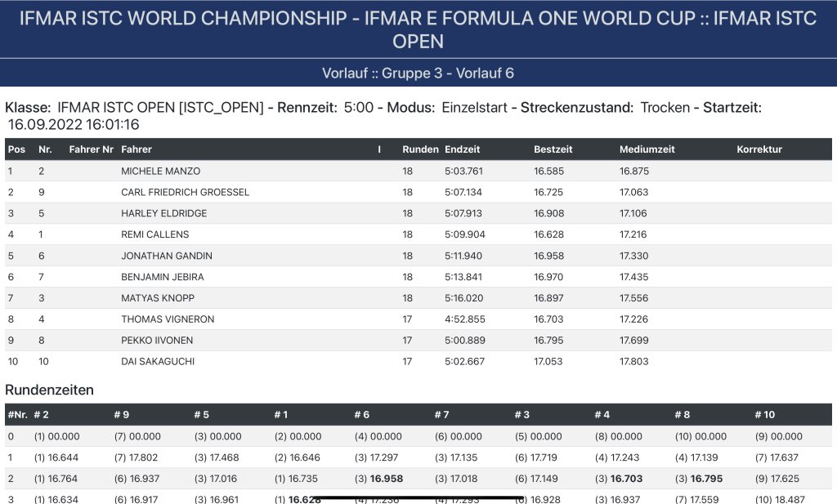Click the '# 9' lap column header
The height and width of the screenshot is (504, 837).
click(122, 414)
